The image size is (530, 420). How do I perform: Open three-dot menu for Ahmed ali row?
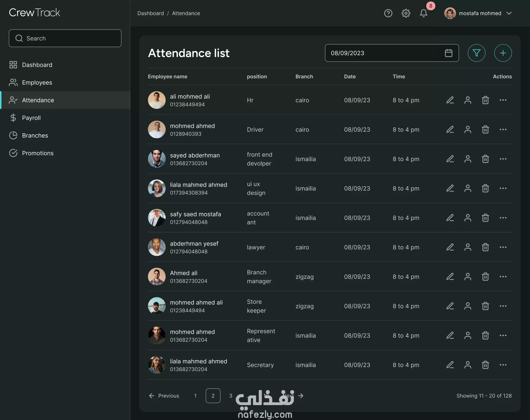(x=503, y=277)
